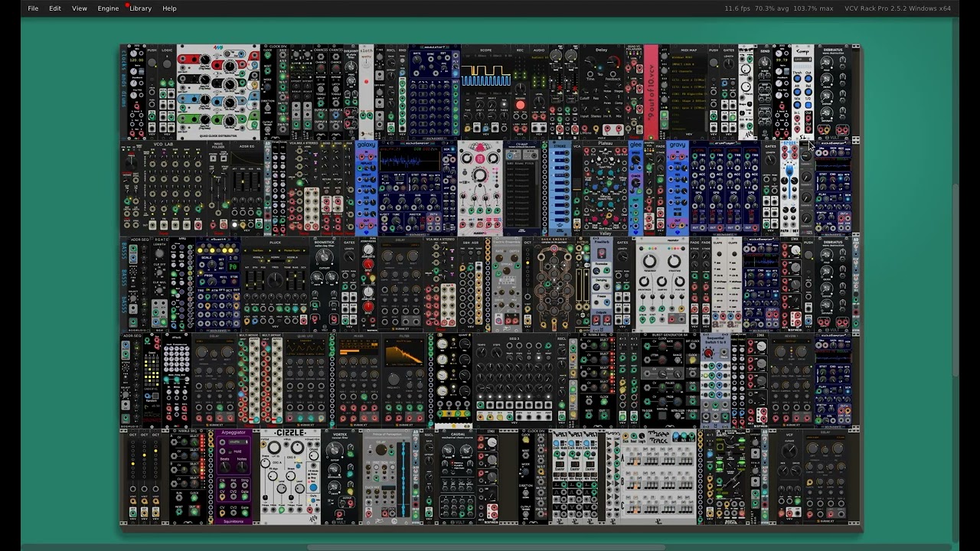Click the VCO LAB module title
The width and height of the screenshot is (980, 551).
pyautogui.click(x=164, y=144)
